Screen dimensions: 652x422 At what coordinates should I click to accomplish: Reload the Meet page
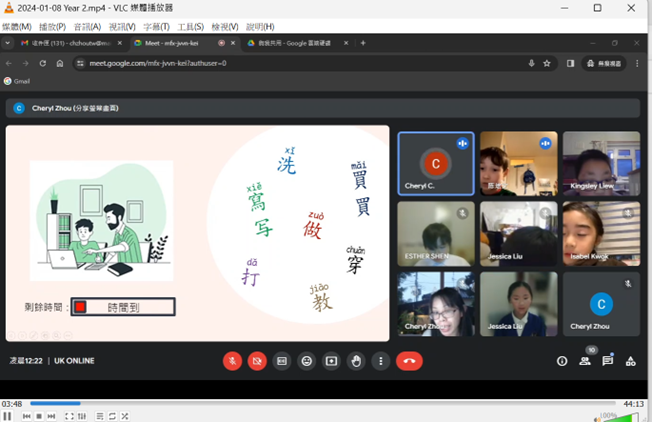click(43, 64)
